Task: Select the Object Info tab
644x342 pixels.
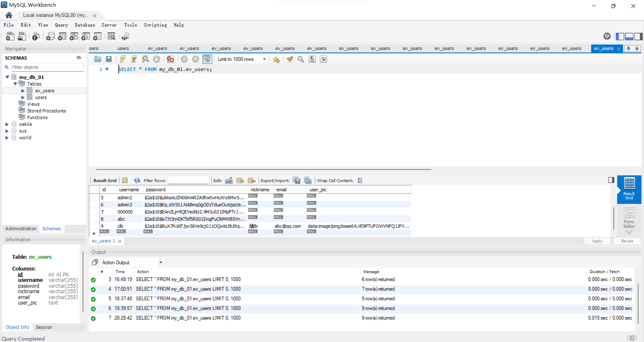Action: (x=17, y=327)
